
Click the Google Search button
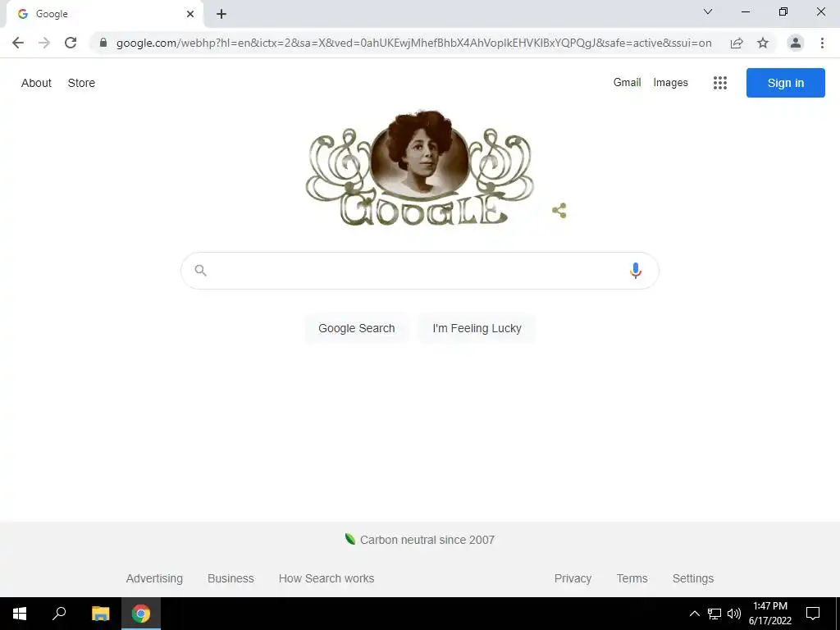tap(357, 328)
